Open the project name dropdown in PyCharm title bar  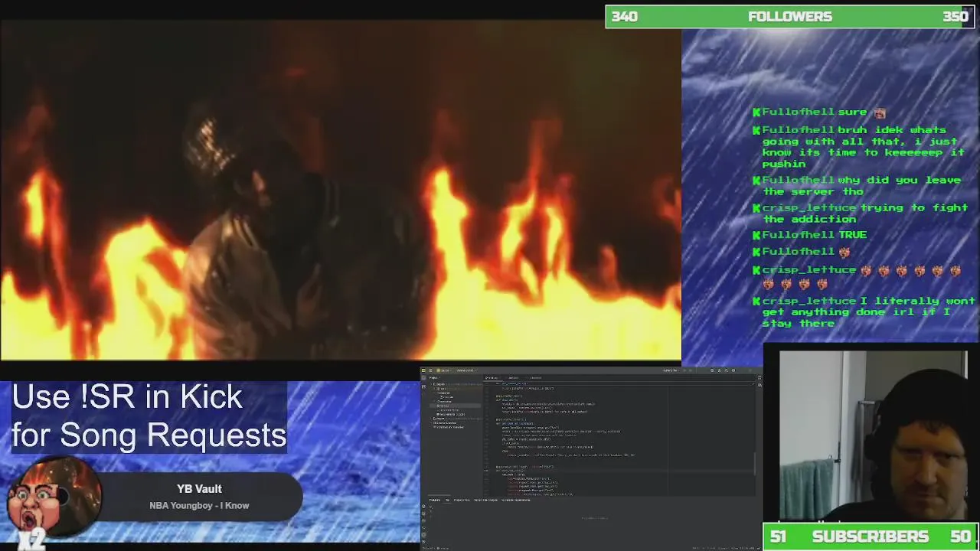(x=444, y=370)
